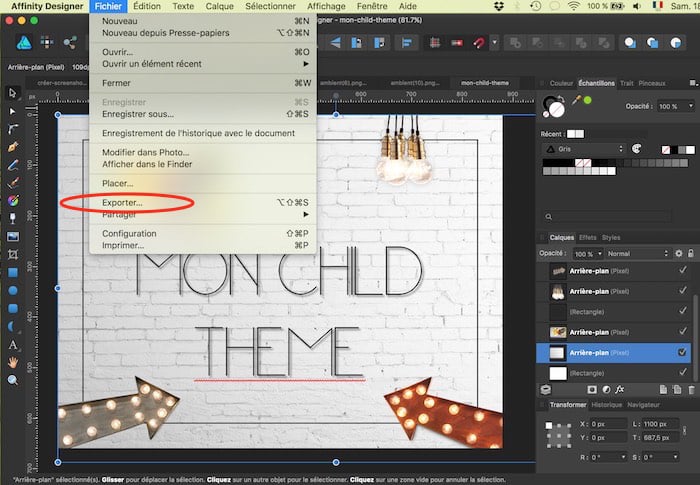This screenshot has width=700, height=485.
Task: Click the add adjustment layer icon
Action: tap(606, 389)
